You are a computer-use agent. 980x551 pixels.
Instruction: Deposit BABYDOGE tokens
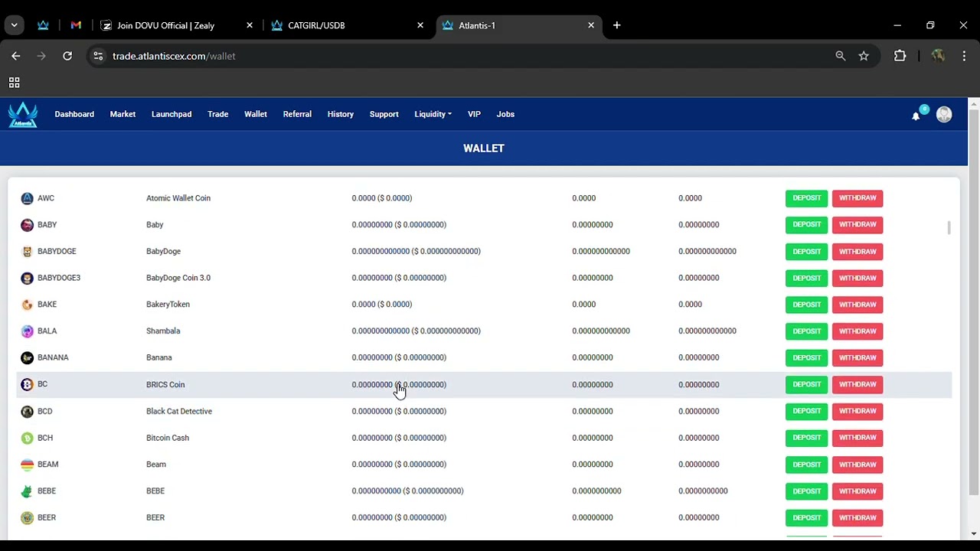pos(807,252)
